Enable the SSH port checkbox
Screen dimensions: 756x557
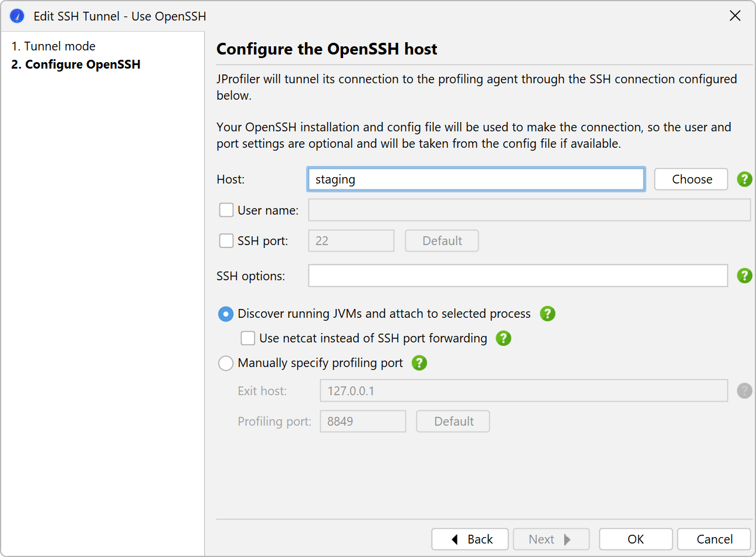[226, 241]
